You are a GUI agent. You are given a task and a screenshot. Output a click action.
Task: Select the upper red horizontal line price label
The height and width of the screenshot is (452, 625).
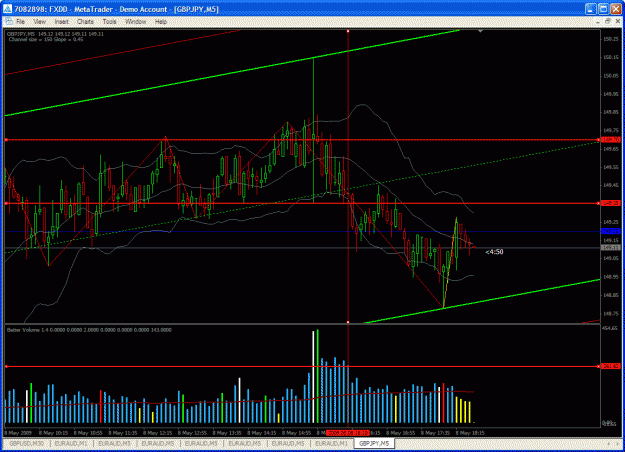[611, 140]
